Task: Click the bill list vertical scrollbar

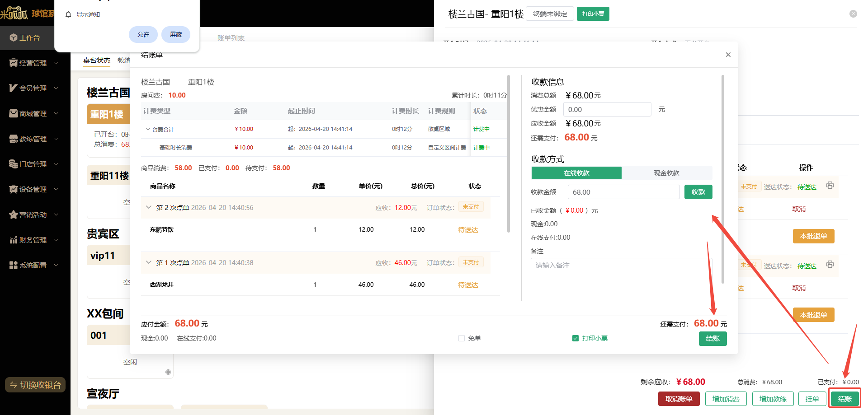Action: [509, 154]
